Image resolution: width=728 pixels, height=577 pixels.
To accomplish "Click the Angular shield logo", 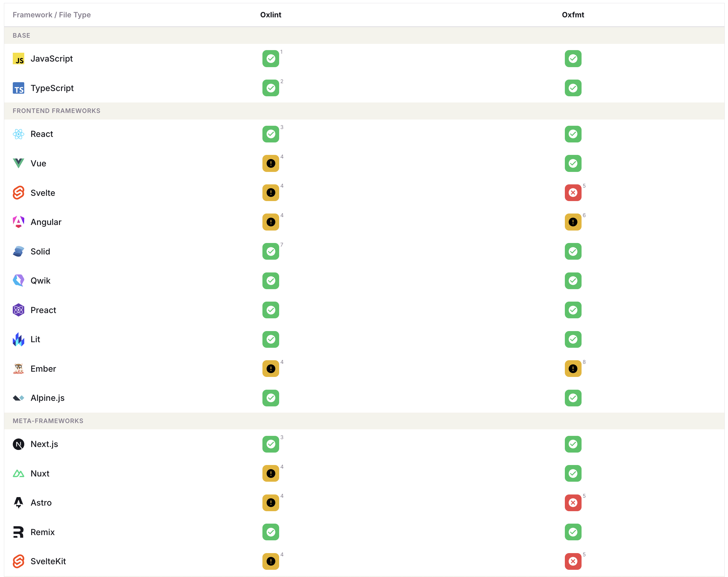I will pyautogui.click(x=19, y=222).
